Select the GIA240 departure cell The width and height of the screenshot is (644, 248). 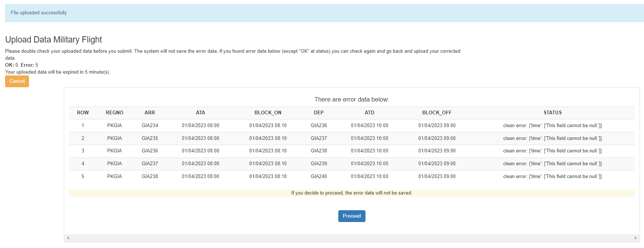pos(319,177)
